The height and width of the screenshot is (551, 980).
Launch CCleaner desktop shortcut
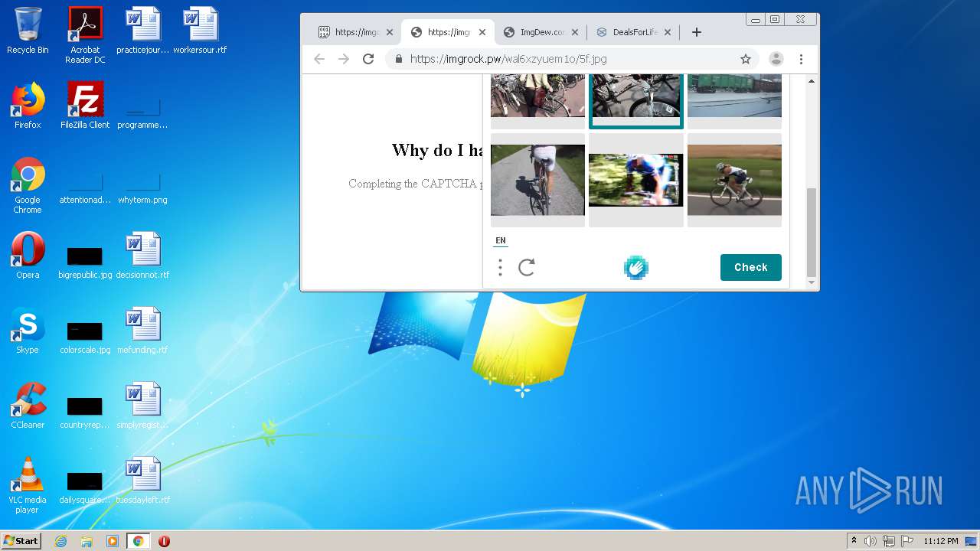pyautogui.click(x=28, y=406)
